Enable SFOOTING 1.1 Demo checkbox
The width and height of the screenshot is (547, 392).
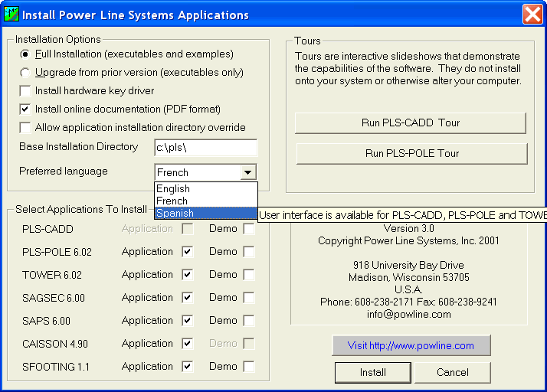click(x=249, y=367)
